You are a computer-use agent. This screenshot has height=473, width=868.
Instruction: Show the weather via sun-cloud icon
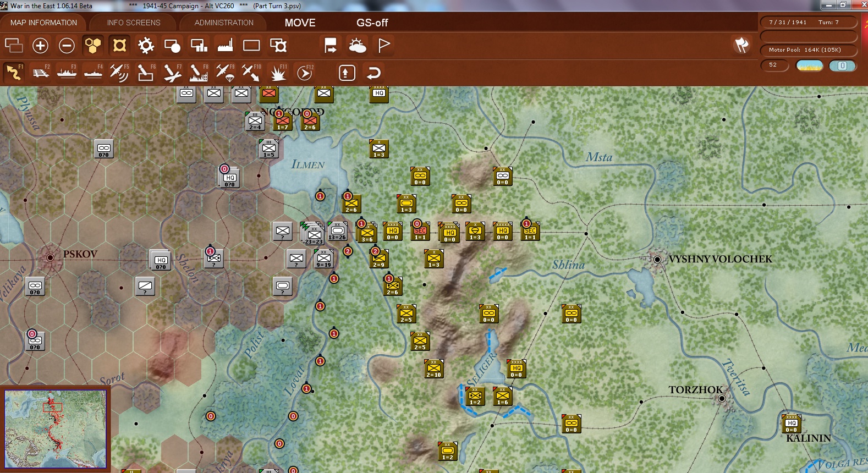(358, 45)
